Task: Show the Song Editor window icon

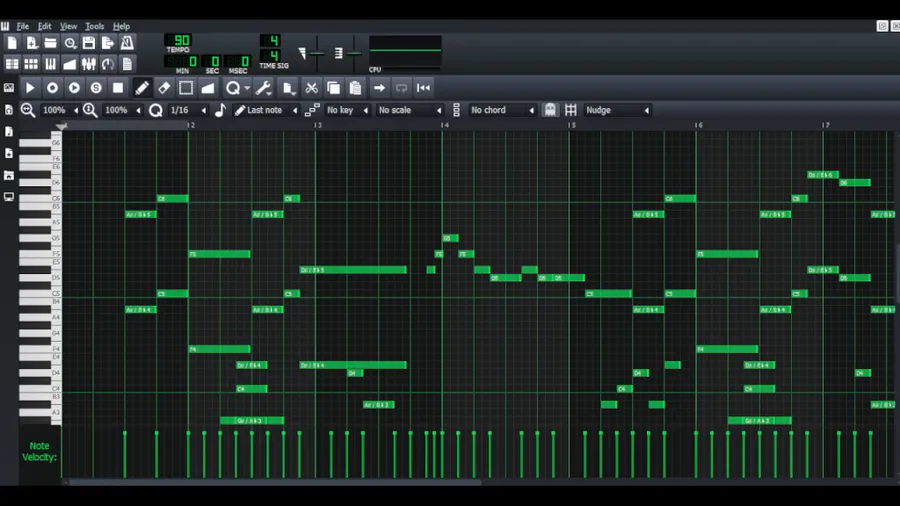Action: click(12, 64)
